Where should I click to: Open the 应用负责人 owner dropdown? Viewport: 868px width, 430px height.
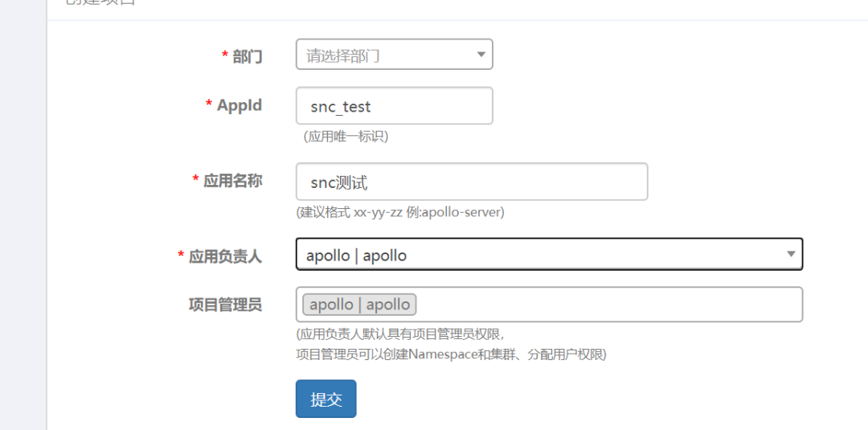pyautogui.click(x=538, y=255)
